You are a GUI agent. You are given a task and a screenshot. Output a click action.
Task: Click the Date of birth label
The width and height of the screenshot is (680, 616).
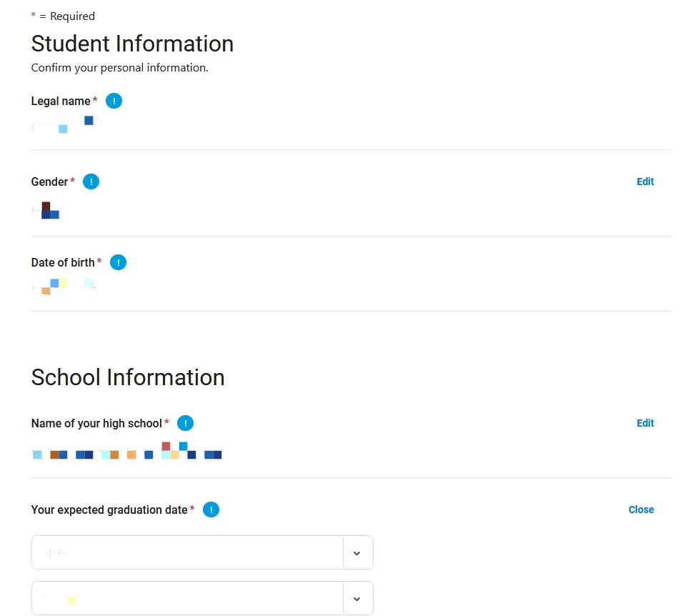point(63,263)
